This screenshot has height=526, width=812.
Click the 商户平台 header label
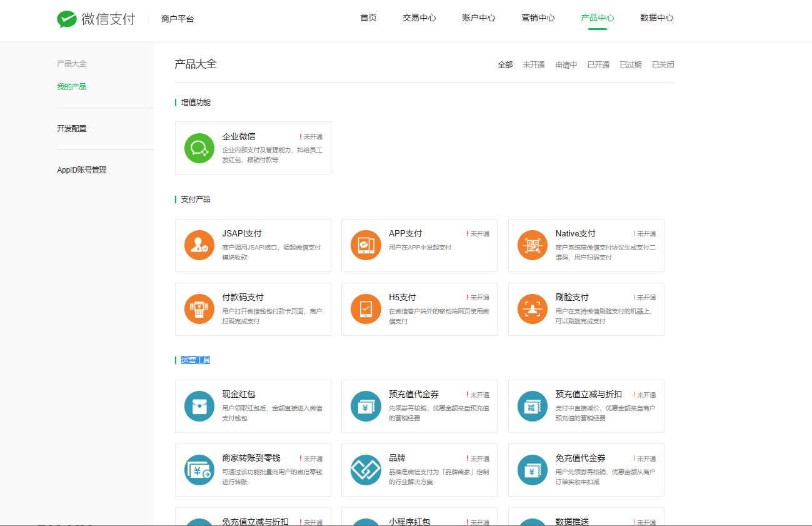coord(178,19)
